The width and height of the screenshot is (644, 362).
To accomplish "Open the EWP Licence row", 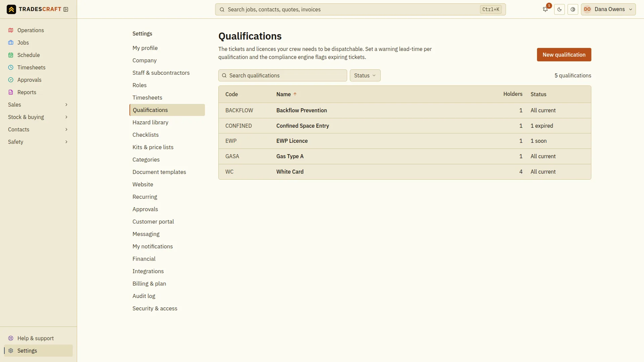I will tap(405, 141).
